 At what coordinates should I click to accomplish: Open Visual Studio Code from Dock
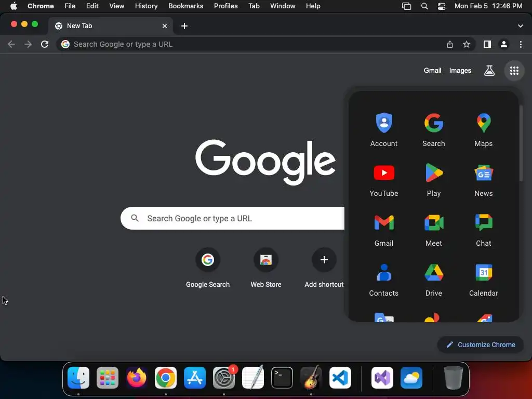coord(340,378)
